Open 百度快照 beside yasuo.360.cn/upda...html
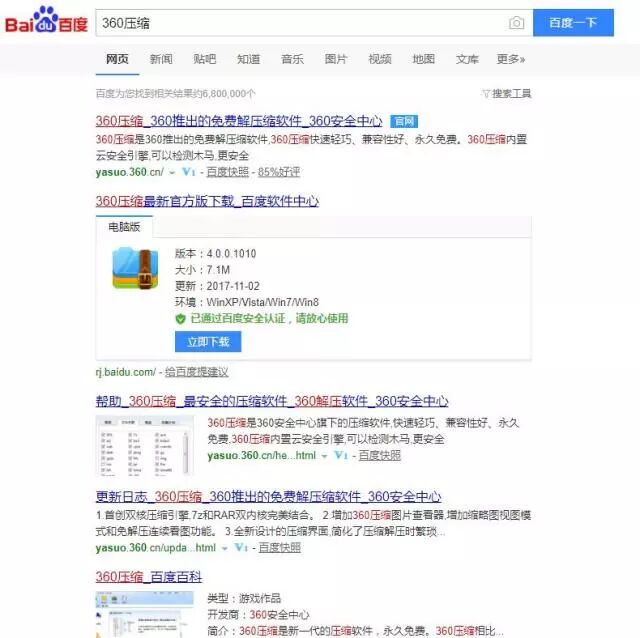This screenshot has height=638, width=640. click(x=280, y=548)
